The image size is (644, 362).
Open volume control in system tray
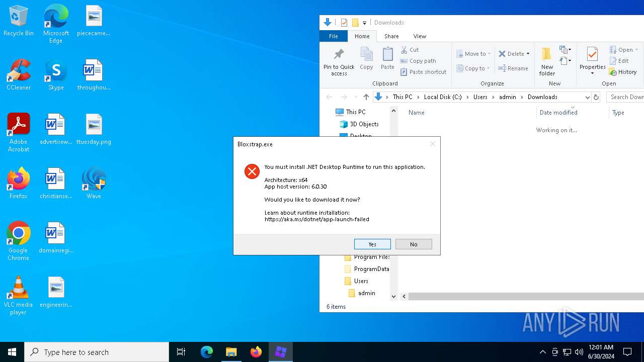(579, 352)
